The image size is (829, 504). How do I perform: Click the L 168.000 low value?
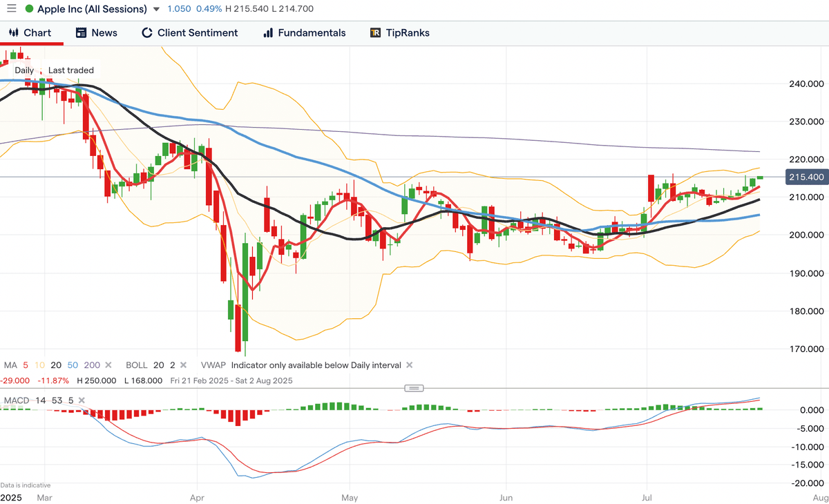[x=143, y=380]
